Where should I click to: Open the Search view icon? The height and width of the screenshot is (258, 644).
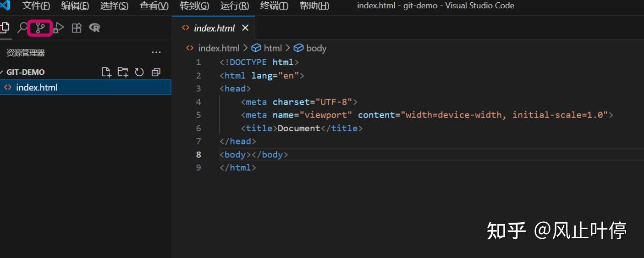point(22,28)
